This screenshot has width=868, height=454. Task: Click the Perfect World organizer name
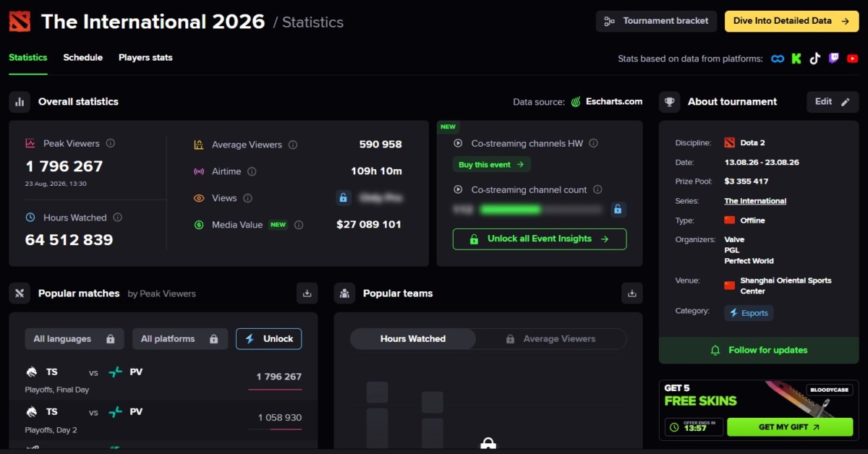(749, 261)
